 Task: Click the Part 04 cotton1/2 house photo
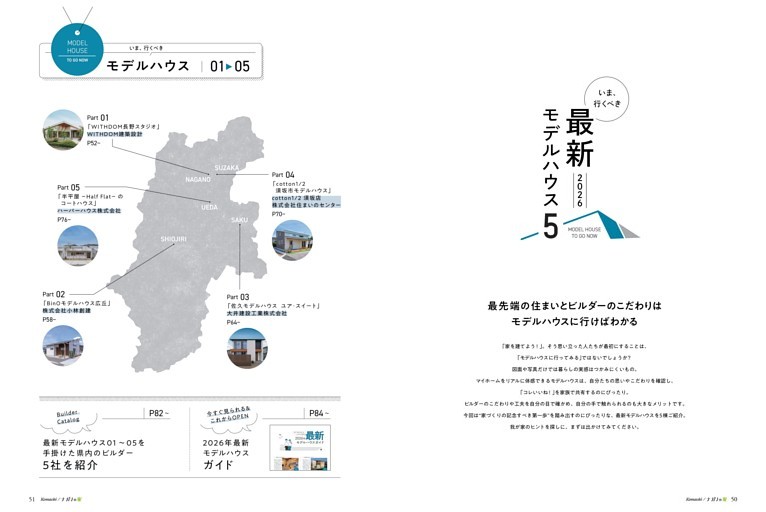point(292,240)
